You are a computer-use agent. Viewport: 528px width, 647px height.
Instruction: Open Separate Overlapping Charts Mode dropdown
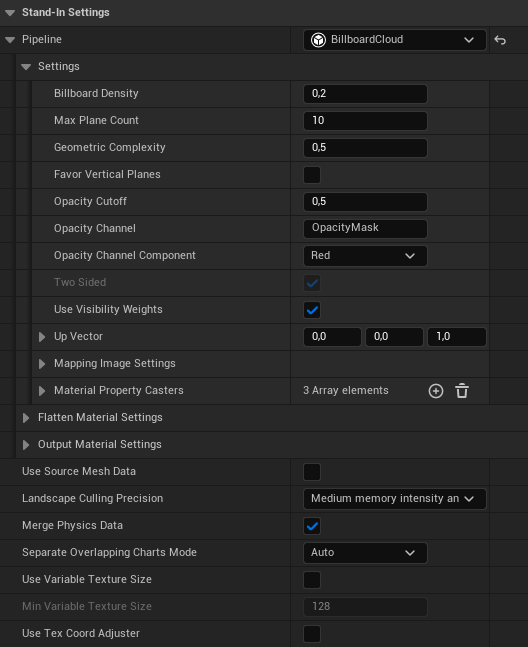pos(365,553)
